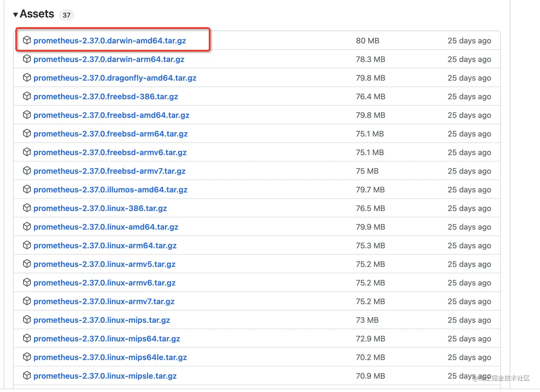This screenshot has height=392, width=540.
Task: Click package icon beside linux-mips.tar.gz
Action: tap(27, 319)
